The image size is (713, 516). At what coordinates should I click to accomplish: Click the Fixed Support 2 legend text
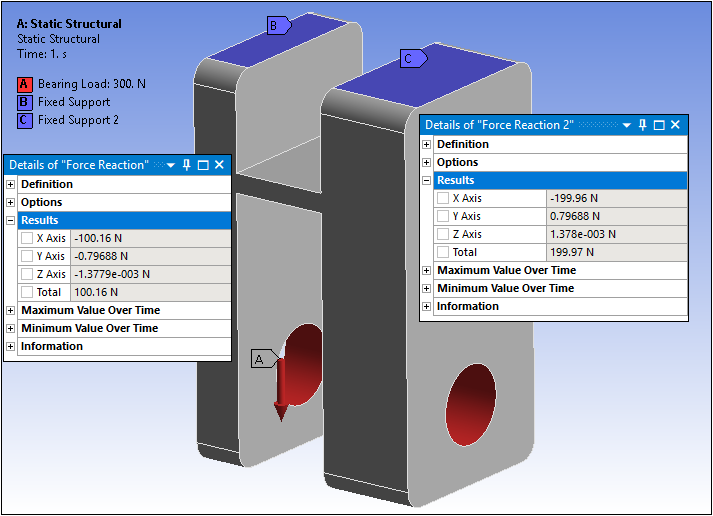(78, 120)
